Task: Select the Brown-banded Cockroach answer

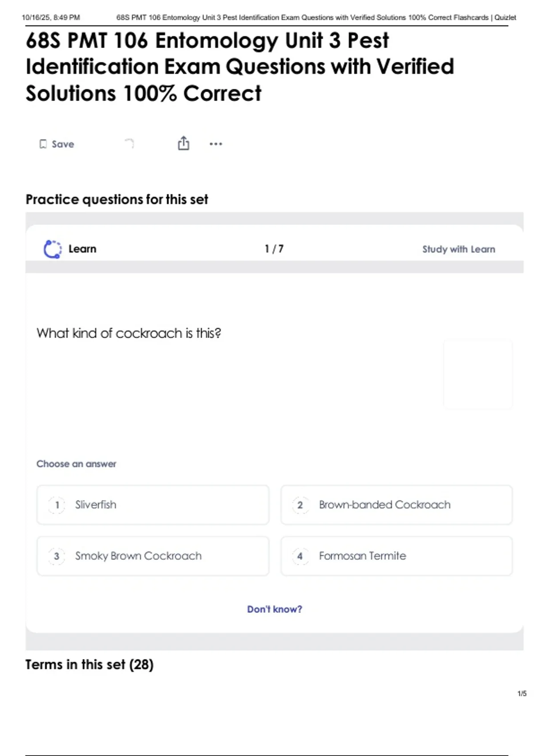Action: 396,505
